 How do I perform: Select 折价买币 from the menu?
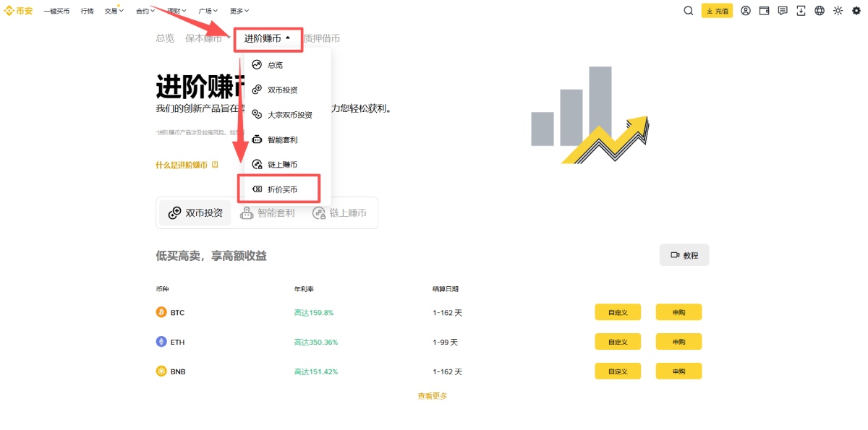coord(281,188)
